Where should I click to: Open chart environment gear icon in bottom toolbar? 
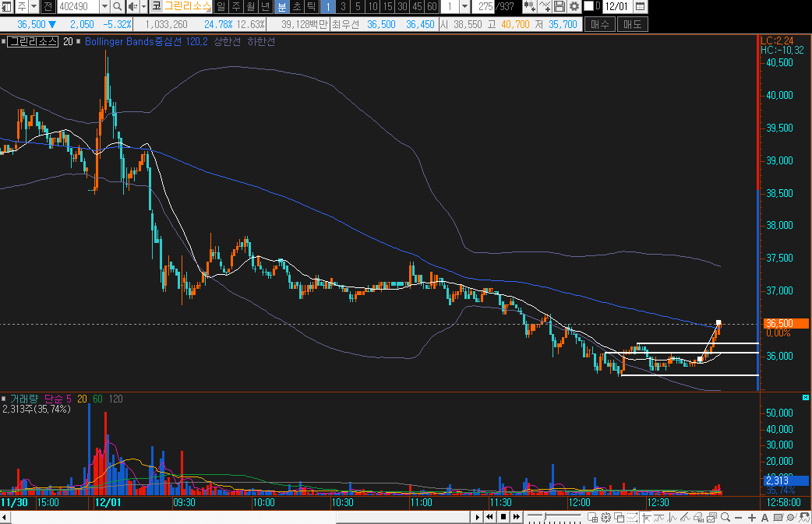click(x=605, y=517)
